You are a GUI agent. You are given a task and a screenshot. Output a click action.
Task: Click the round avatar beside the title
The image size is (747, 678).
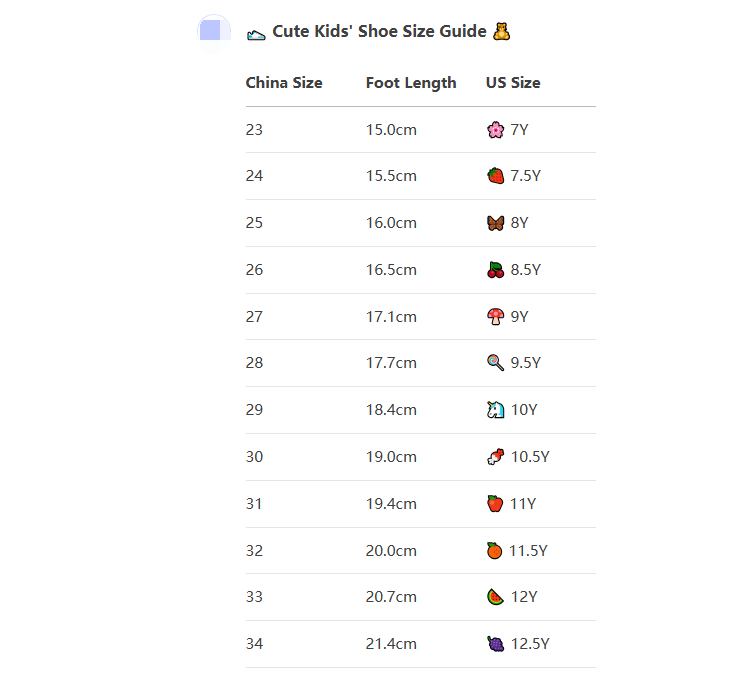pos(215,29)
